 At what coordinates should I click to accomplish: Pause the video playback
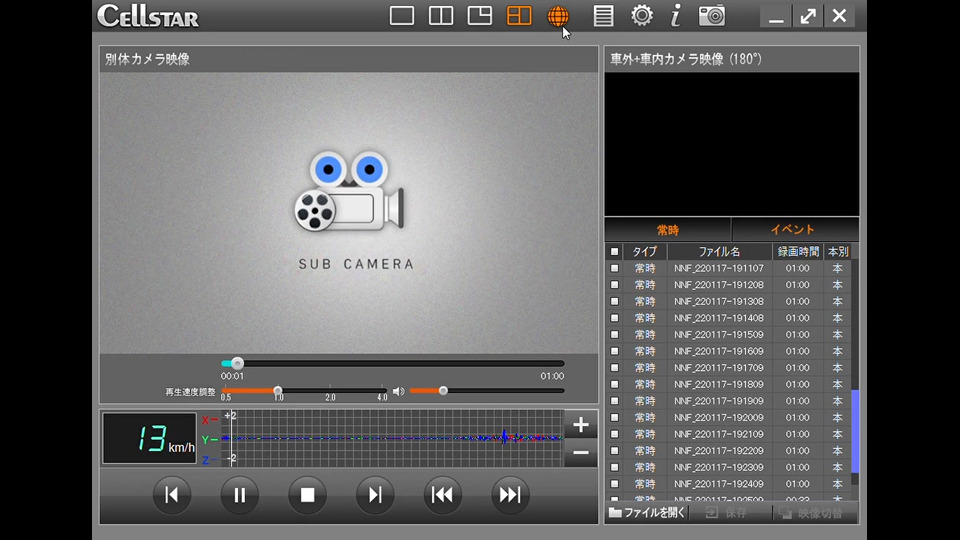(x=240, y=495)
